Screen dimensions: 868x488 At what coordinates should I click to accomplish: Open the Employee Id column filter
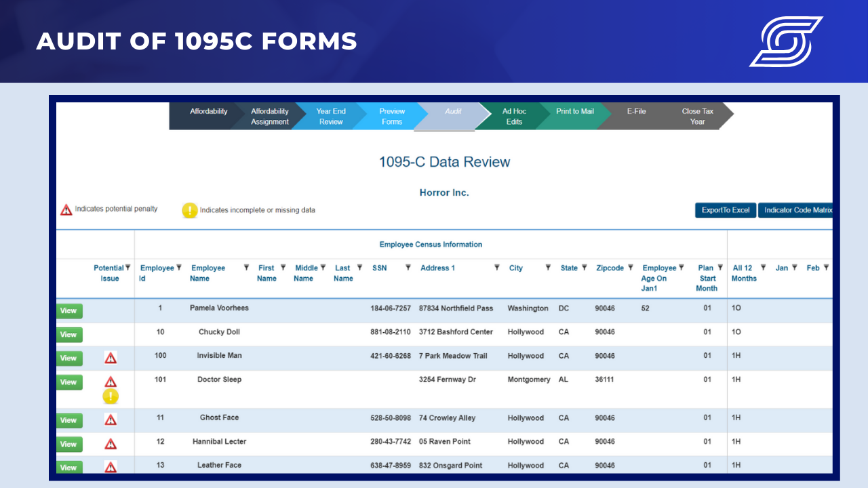(x=179, y=268)
